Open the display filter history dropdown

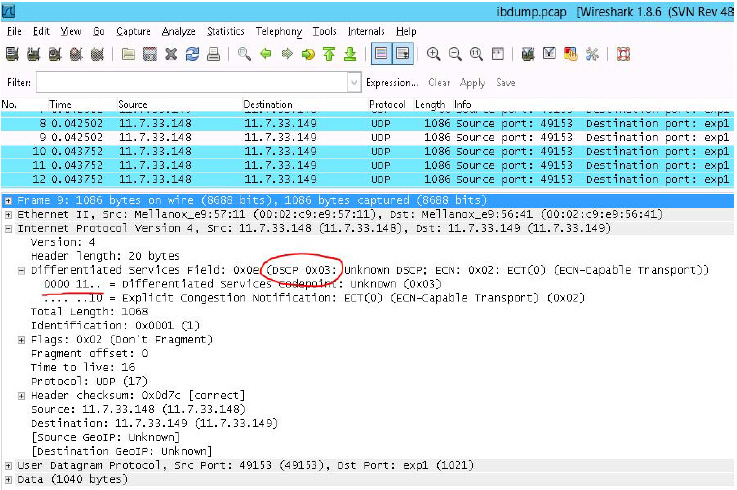point(354,82)
